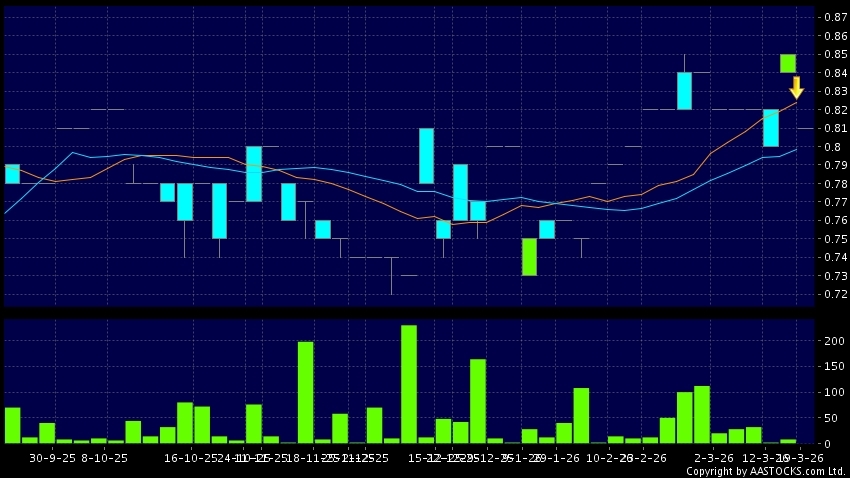This screenshot has width=850, height=478.
Task: Click the yellow down arrow marker
Action: 796,87
